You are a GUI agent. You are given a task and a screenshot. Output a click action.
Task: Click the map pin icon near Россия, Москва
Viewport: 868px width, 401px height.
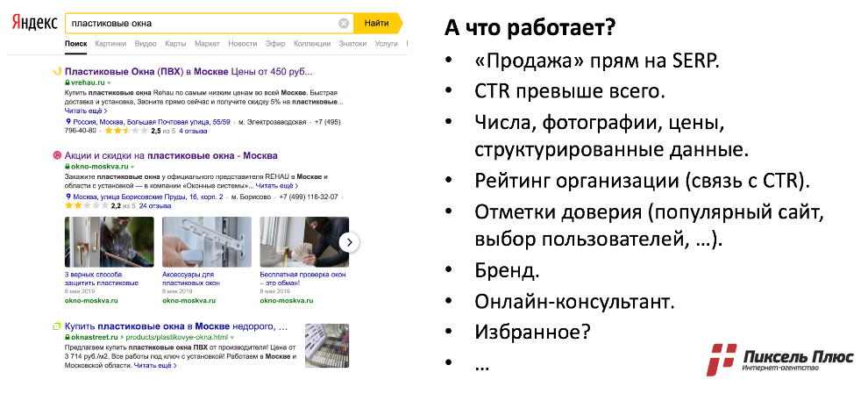(x=68, y=121)
